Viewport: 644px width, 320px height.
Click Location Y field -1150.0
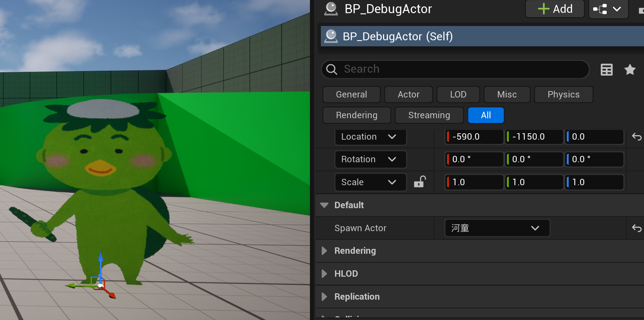pyautogui.click(x=534, y=137)
